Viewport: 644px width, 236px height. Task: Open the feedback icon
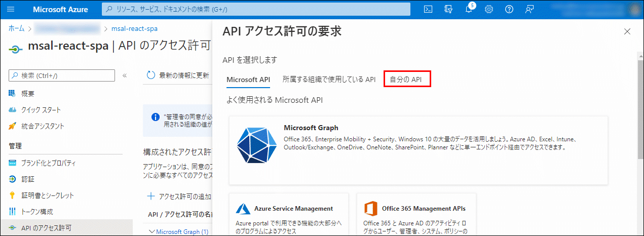[529, 9]
